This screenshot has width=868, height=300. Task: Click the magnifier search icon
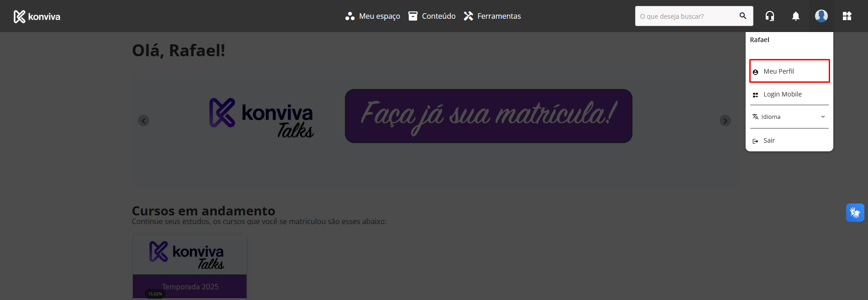coord(743,16)
